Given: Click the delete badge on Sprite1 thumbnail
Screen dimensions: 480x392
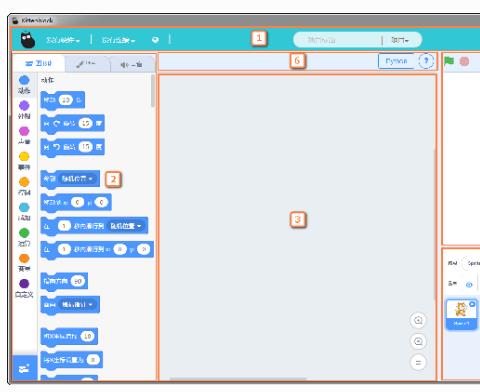Looking at the screenshot, I should tap(472, 304).
